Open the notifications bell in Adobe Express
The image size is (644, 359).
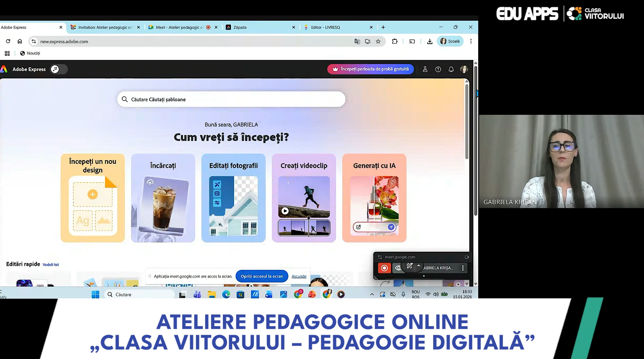point(451,69)
